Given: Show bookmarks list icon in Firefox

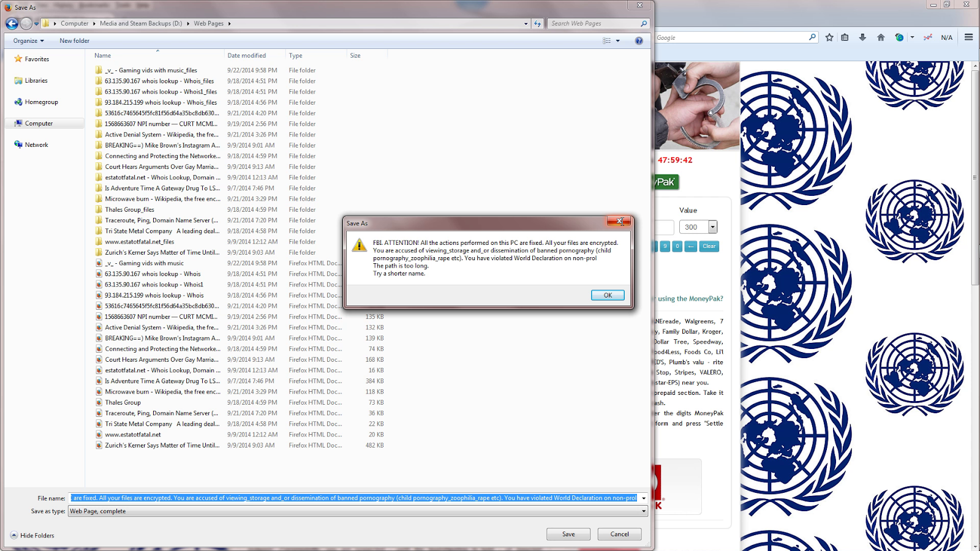Looking at the screenshot, I should point(845,37).
